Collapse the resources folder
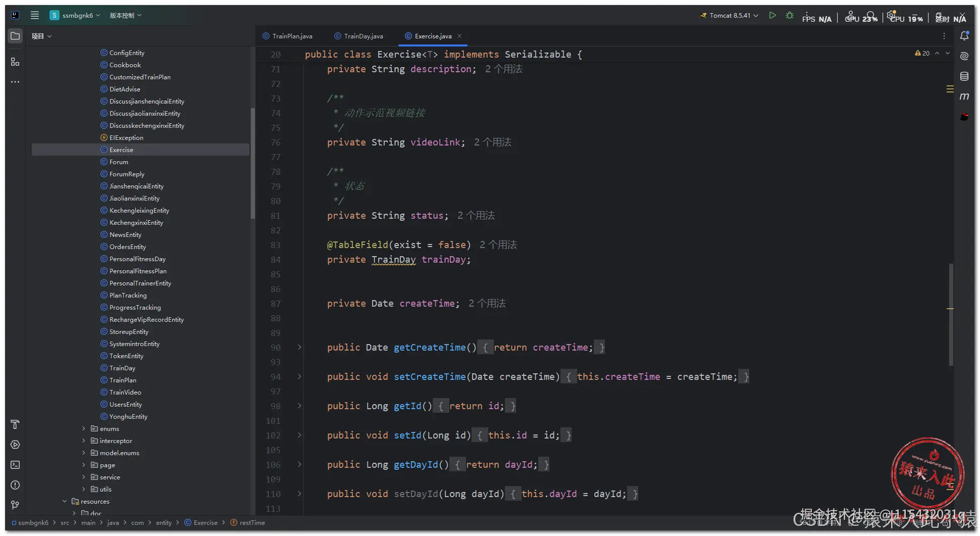Viewport: 980px width, 536px height. click(65, 501)
